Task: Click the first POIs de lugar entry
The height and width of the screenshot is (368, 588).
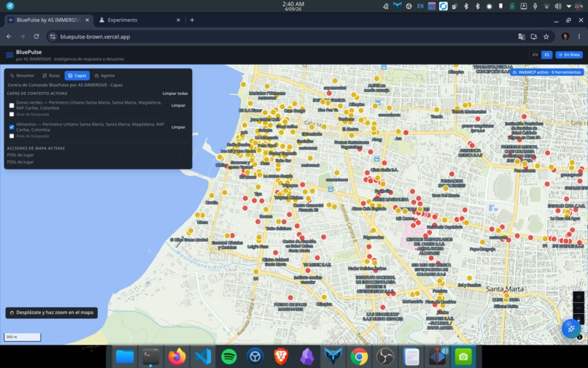Action: tap(20, 155)
